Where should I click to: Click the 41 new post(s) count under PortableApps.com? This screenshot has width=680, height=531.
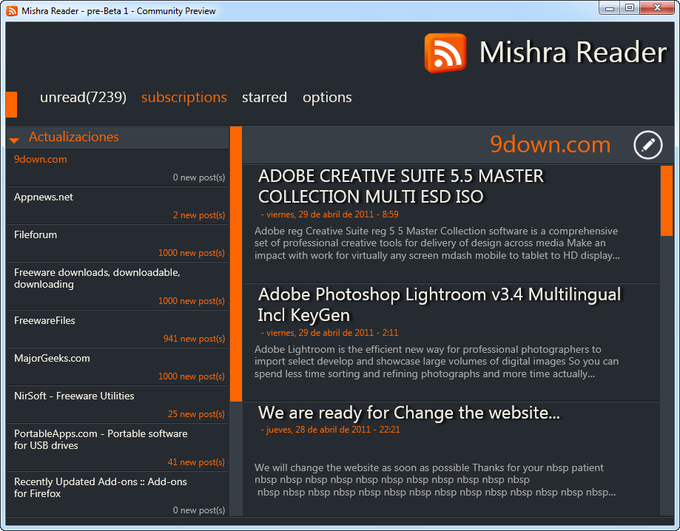[196, 462]
